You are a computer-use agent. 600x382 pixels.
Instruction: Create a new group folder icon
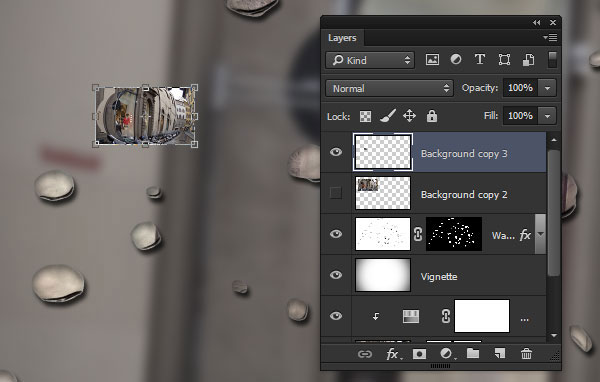[473, 354]
